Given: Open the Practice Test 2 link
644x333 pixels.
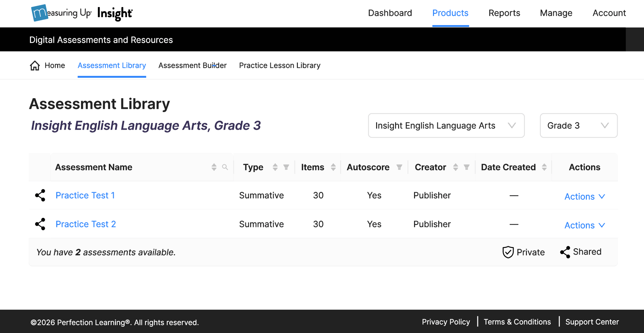Looking at the screenshot, I should tap(86, 224).
